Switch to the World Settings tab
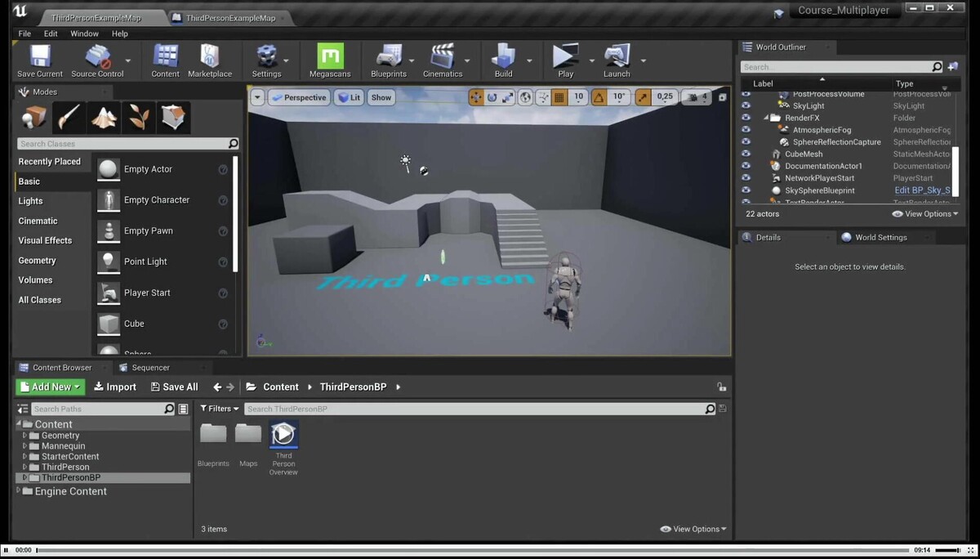 pos(880,237)
